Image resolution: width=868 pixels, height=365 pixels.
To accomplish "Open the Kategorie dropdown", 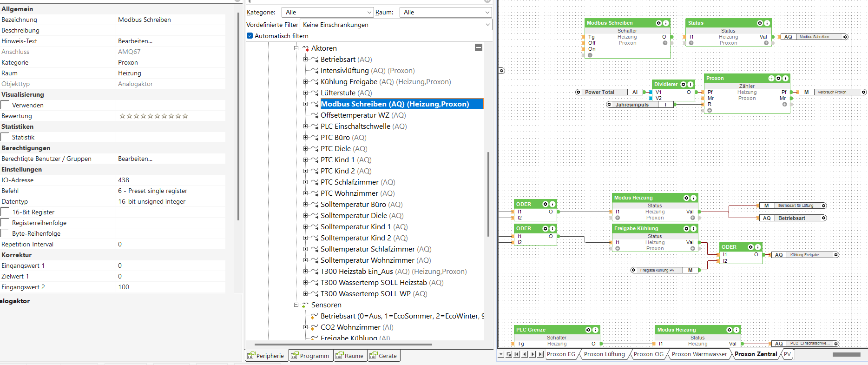I will pyautogui.click(x=328, y=13).
